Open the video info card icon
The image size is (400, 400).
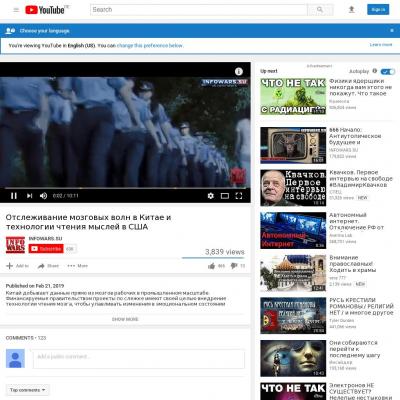(x=239, y=71)
